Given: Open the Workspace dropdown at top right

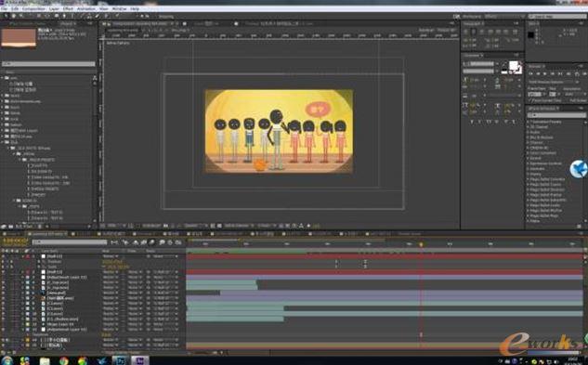Looking at the screenshot, I should pos(503,17).
